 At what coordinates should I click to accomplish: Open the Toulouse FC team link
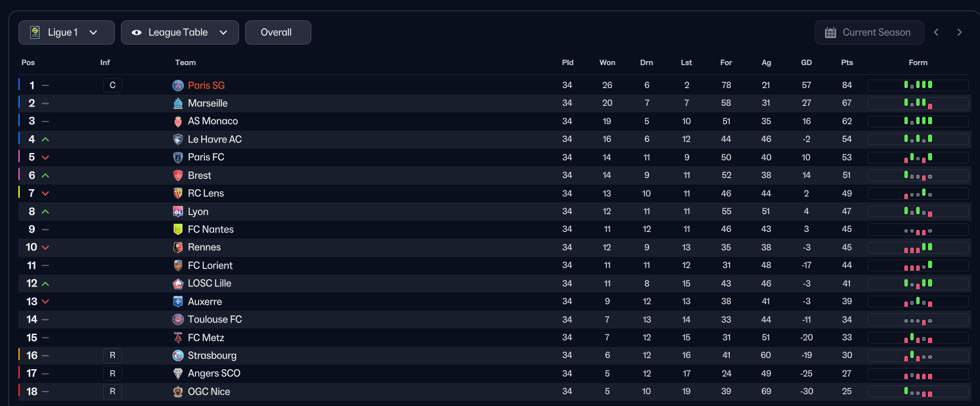point(214,319)
